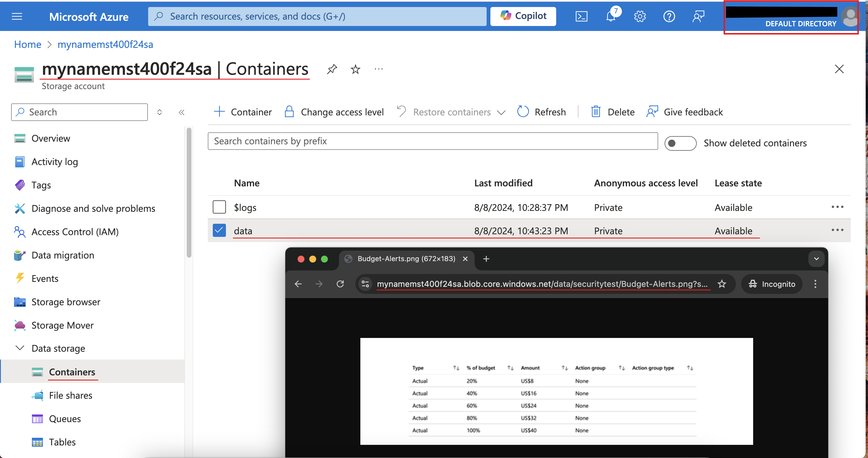
Task: Close the Budget-Alerts.png browser tab
Action: pos(465,259)
